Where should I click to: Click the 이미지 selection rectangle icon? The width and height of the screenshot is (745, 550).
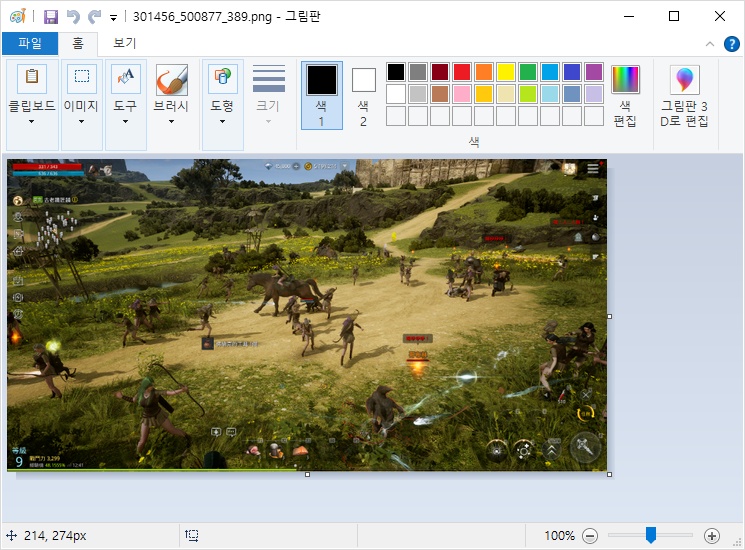82,78
